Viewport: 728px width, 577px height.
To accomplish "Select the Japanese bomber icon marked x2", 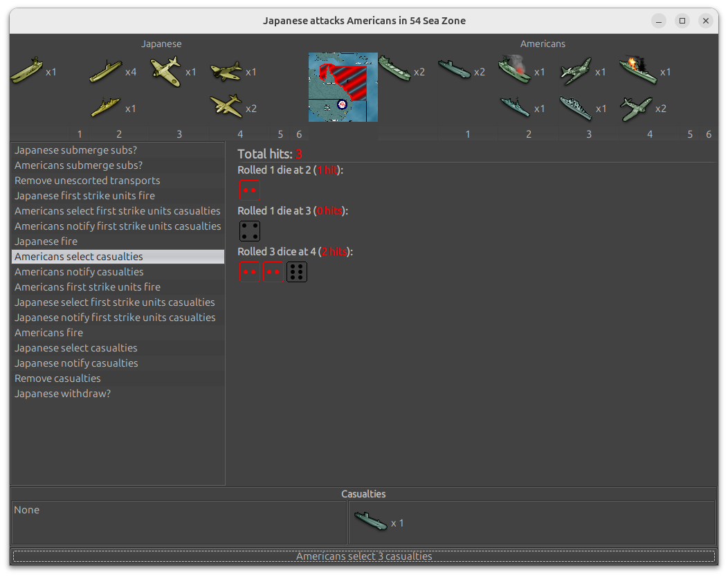I will point(226,107).
